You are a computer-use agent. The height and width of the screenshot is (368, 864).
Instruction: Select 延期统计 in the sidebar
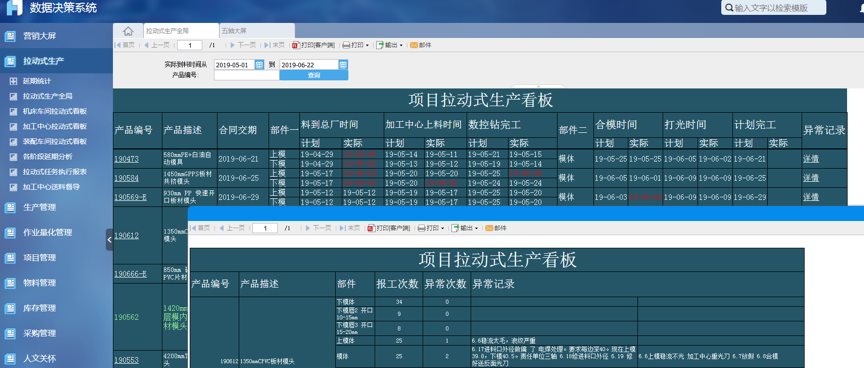(37, 81)
